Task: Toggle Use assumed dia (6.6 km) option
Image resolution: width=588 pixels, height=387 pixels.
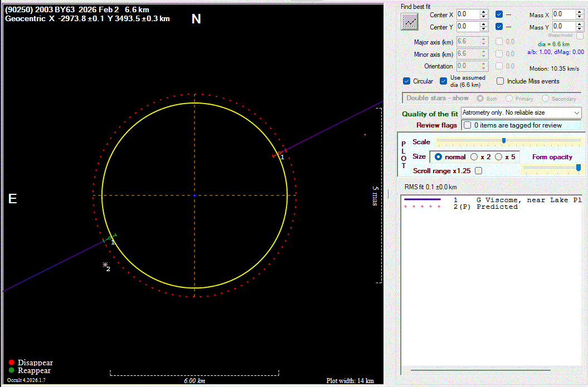Action: (x=444, y=81)
